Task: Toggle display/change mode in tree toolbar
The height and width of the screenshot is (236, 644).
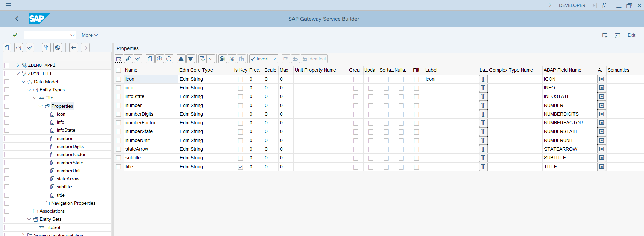Action: 30,48
